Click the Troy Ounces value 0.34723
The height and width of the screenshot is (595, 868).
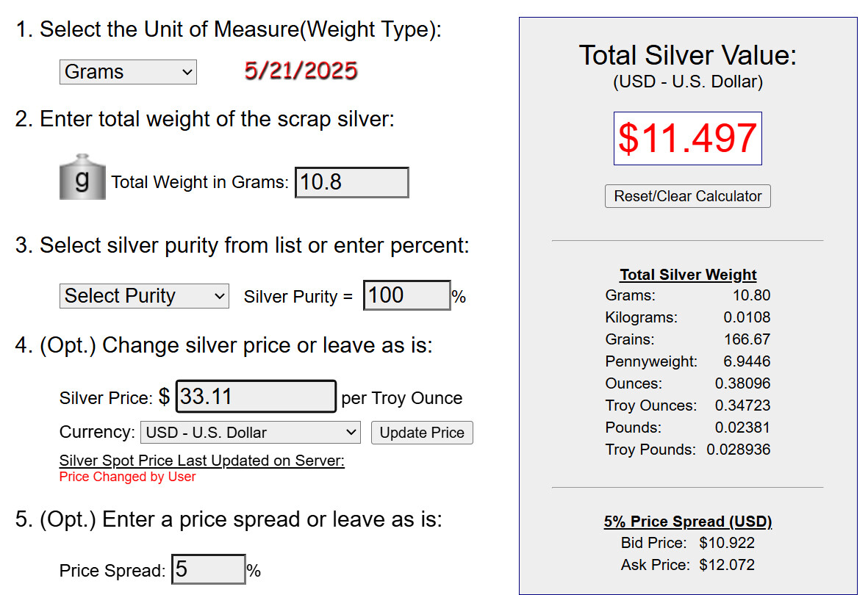coord(742,405)
